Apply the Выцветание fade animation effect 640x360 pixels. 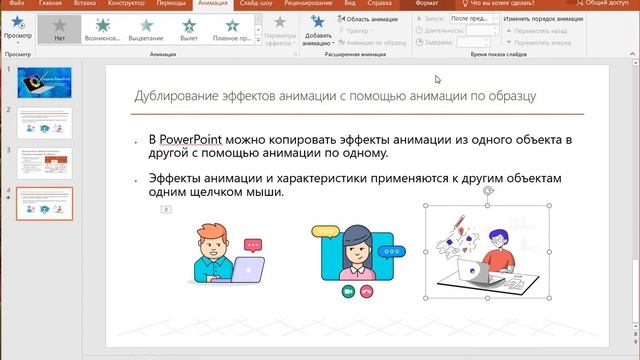coord(146,29)
